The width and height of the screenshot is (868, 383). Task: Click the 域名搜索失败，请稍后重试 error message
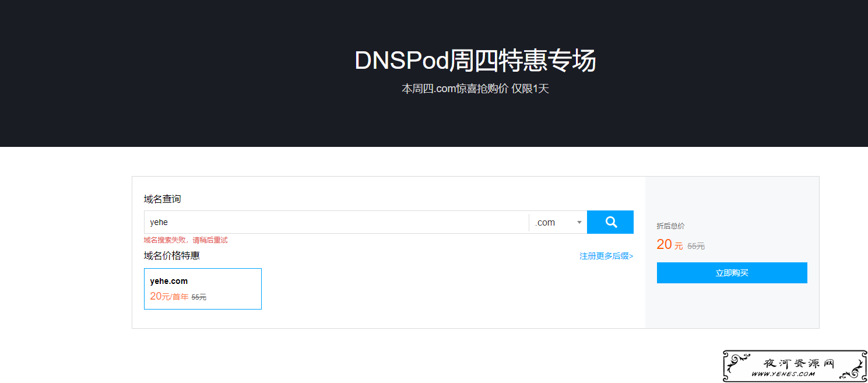[x=186, y=240]
